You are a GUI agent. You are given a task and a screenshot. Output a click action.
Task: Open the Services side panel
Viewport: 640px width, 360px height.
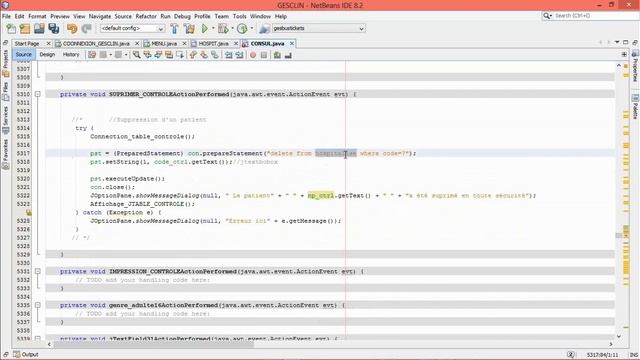pos(5,120)
